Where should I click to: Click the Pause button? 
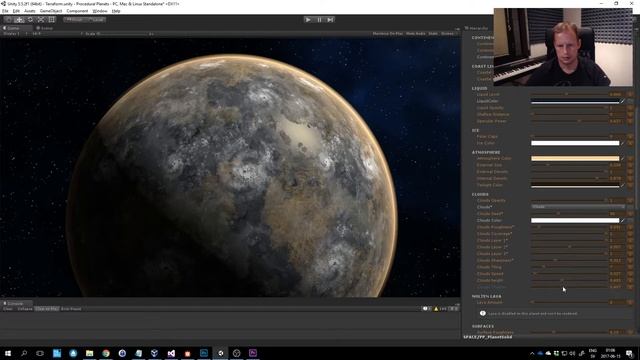319,20
